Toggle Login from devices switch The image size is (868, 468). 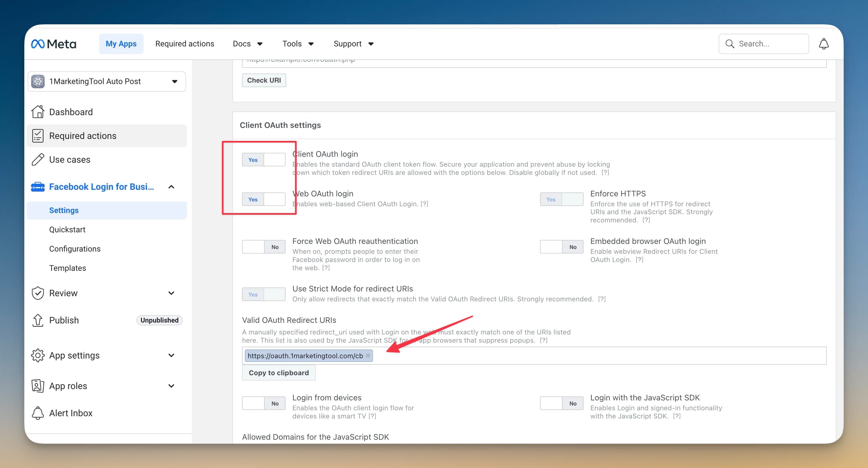(264, 403)
